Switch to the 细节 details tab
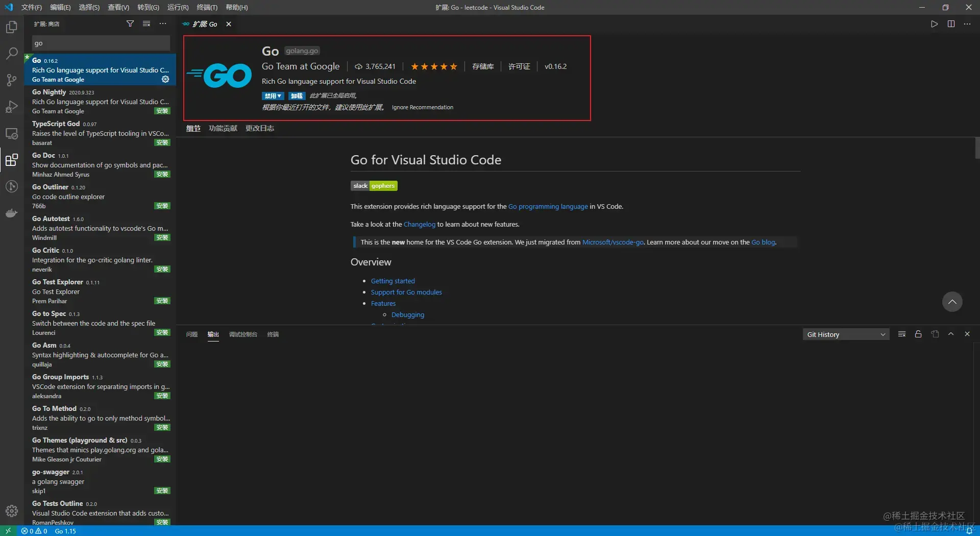 [193, 128]
